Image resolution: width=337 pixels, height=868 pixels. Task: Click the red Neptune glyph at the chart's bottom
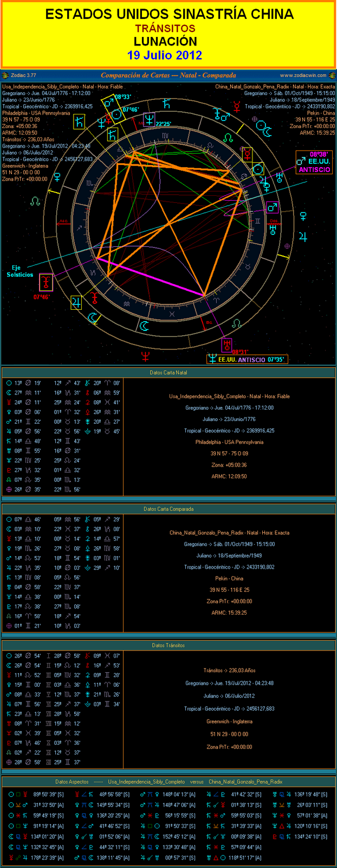(x=145, y=356)
